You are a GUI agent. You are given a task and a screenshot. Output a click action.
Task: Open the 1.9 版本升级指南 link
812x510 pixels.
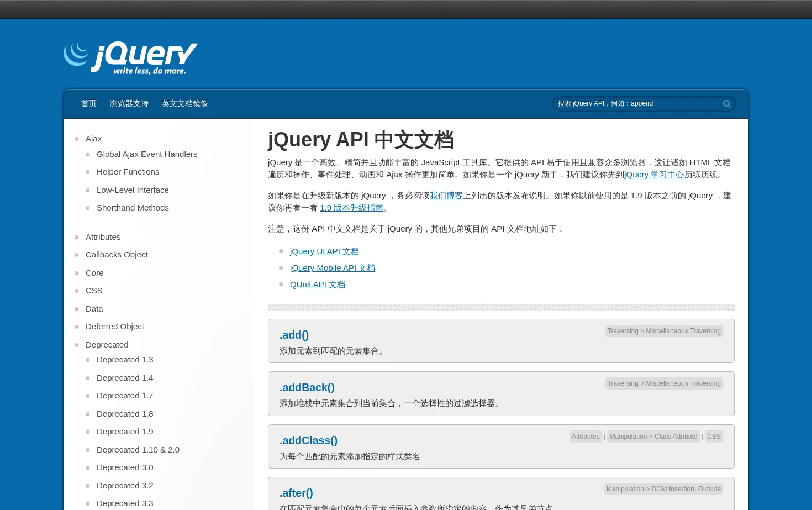(351, 208)
